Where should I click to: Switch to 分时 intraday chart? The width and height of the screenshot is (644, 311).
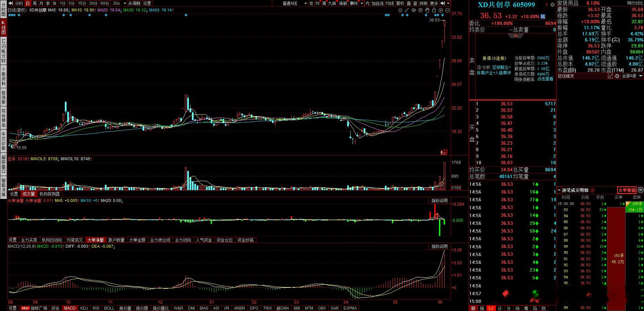(19, 3)
